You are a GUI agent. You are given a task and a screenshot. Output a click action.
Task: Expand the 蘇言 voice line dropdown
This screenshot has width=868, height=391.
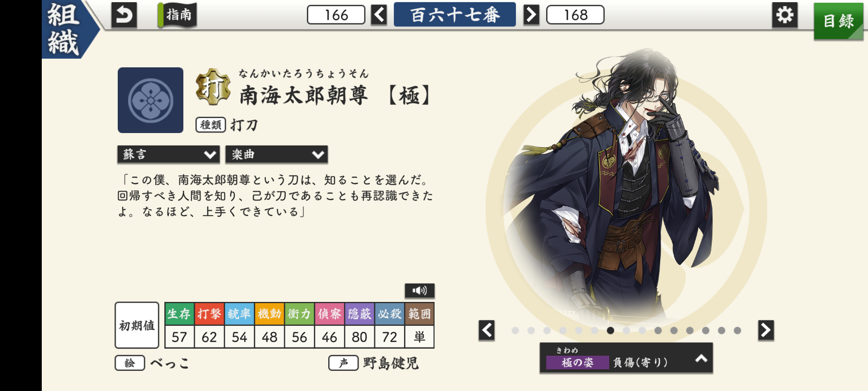pos(169,155)
